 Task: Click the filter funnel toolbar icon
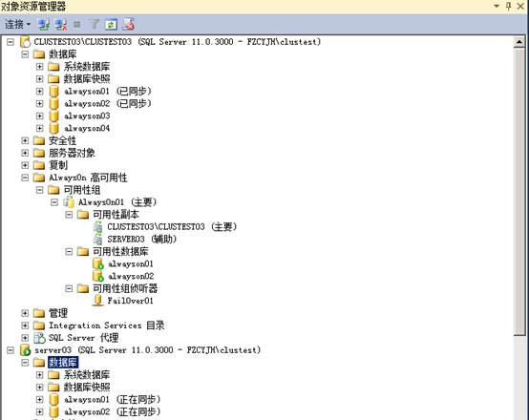(95, 24)
